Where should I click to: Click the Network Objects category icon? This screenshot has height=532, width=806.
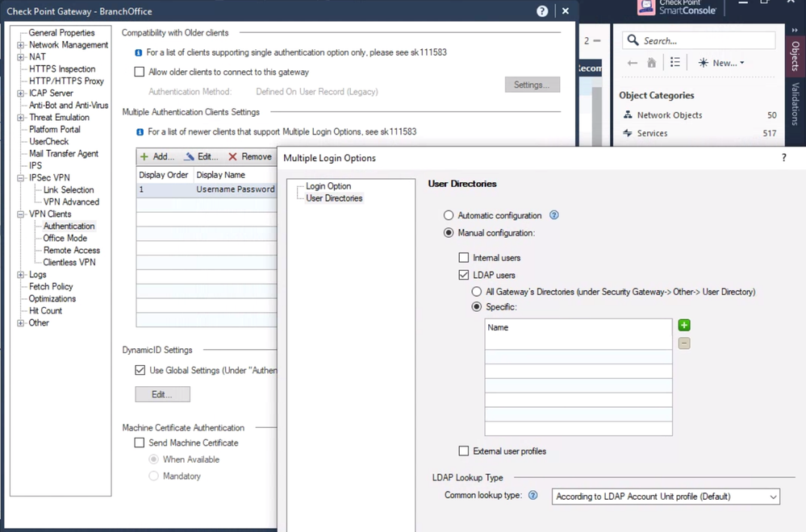628,115
